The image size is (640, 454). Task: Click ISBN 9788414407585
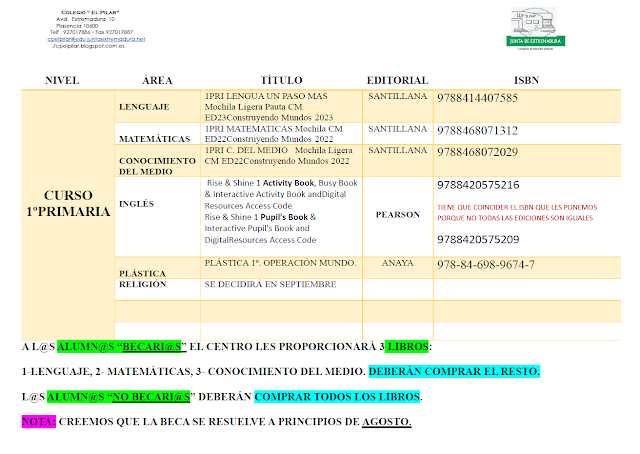[477, 98]
